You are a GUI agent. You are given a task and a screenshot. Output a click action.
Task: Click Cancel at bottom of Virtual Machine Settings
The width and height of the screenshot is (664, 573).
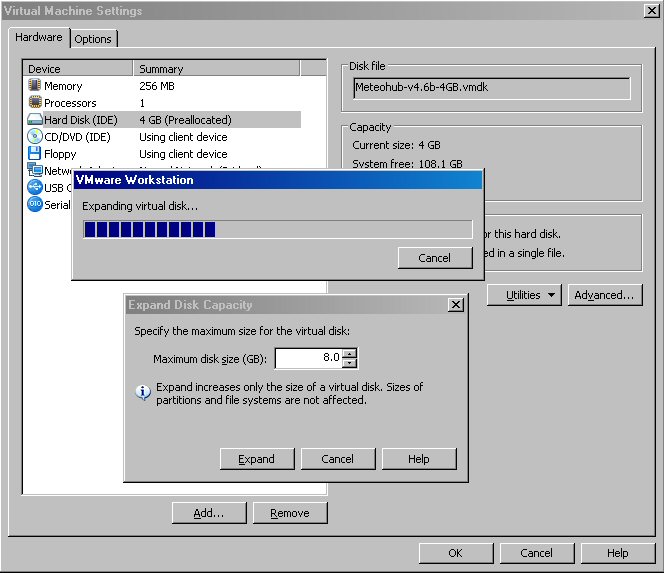pyautogui.click(x=537, y=553)
